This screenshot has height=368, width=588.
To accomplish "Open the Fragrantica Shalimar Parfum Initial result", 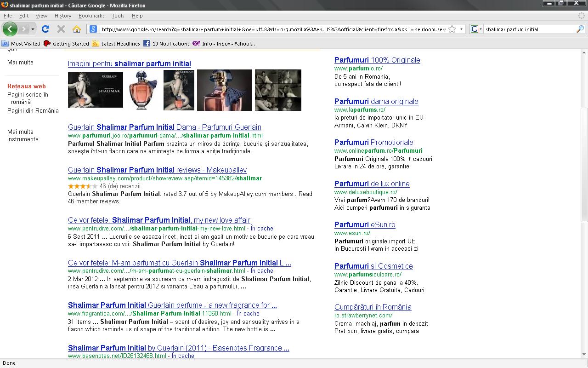I will tap(172, 305).
